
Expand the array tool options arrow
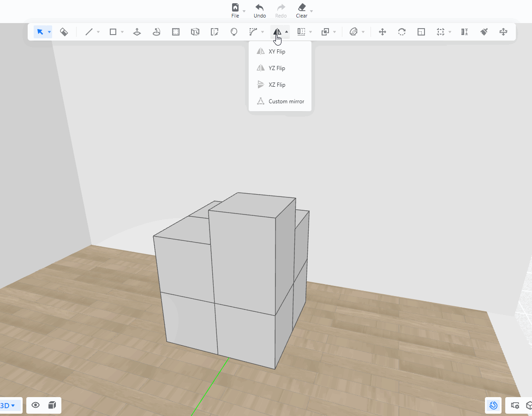tap(311, 32)
